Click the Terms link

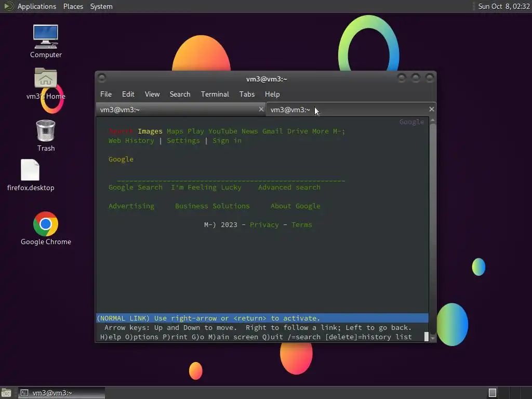tap(302, 224)
